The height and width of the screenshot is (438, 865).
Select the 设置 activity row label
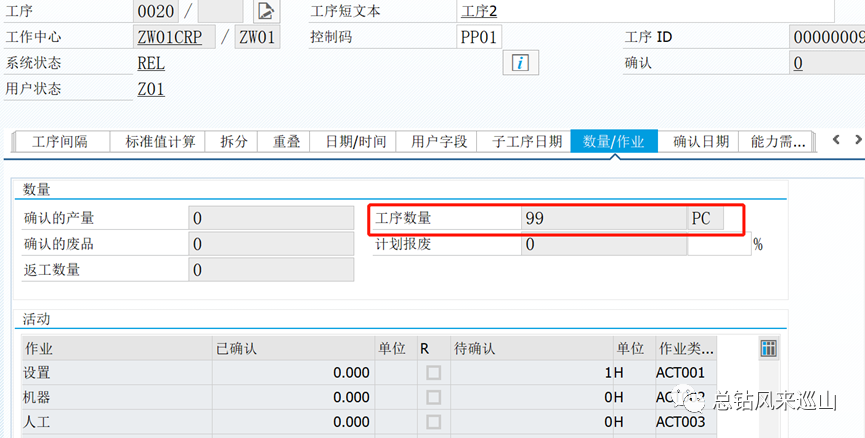pyautogui.click(x=37, y=373)
